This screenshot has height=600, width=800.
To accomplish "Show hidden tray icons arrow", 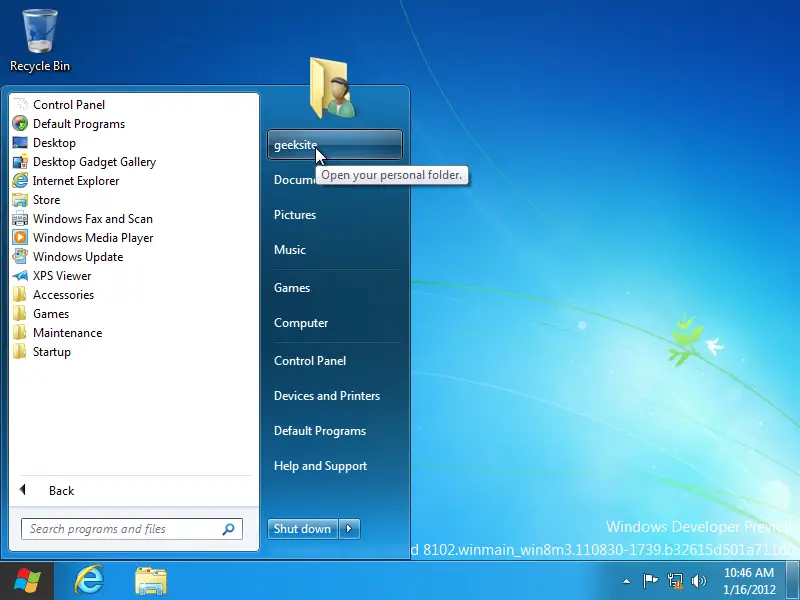I will tap(626, 581).
